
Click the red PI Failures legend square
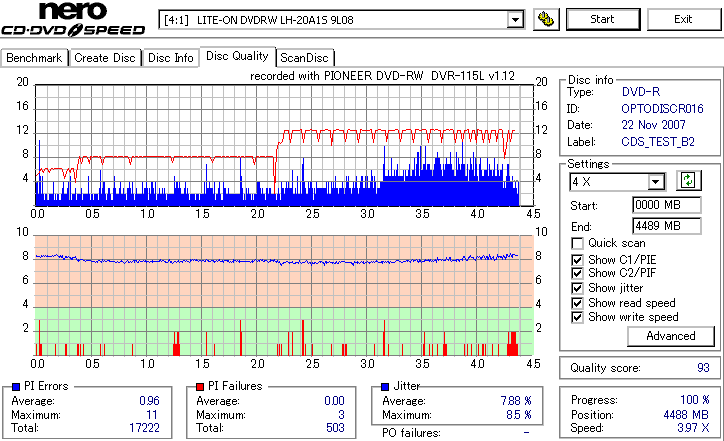200,387
